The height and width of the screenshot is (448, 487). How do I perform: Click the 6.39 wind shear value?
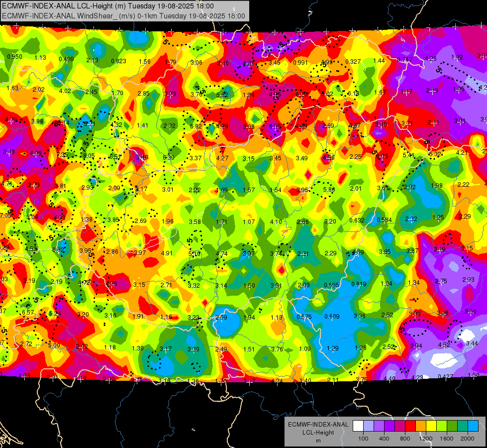click(x=169, y=158)
